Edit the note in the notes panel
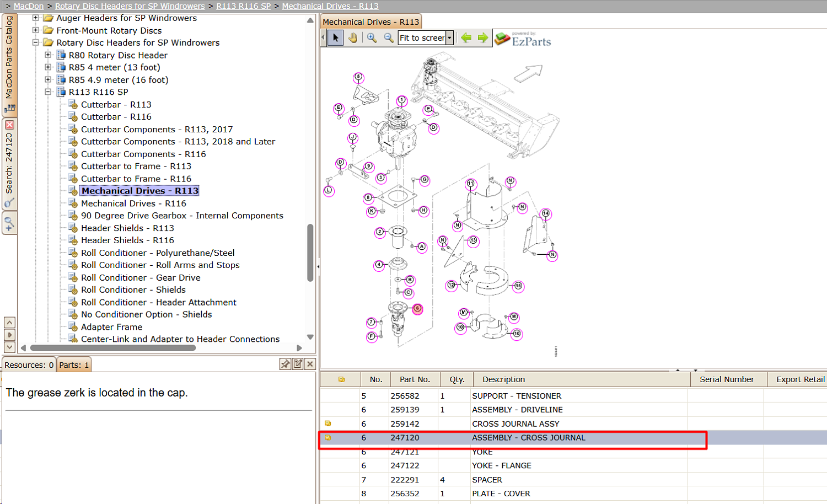The image size is (827, 504). tap(298, 364)
